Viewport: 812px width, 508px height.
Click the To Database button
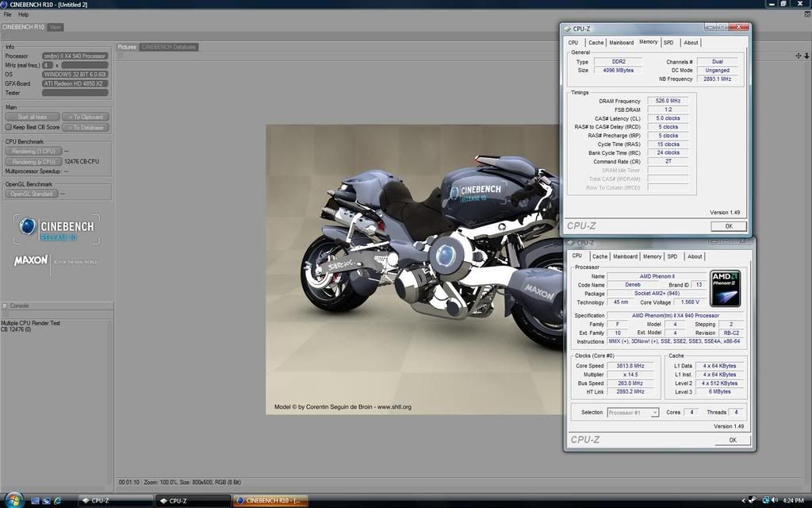click(x=86, y=128)
